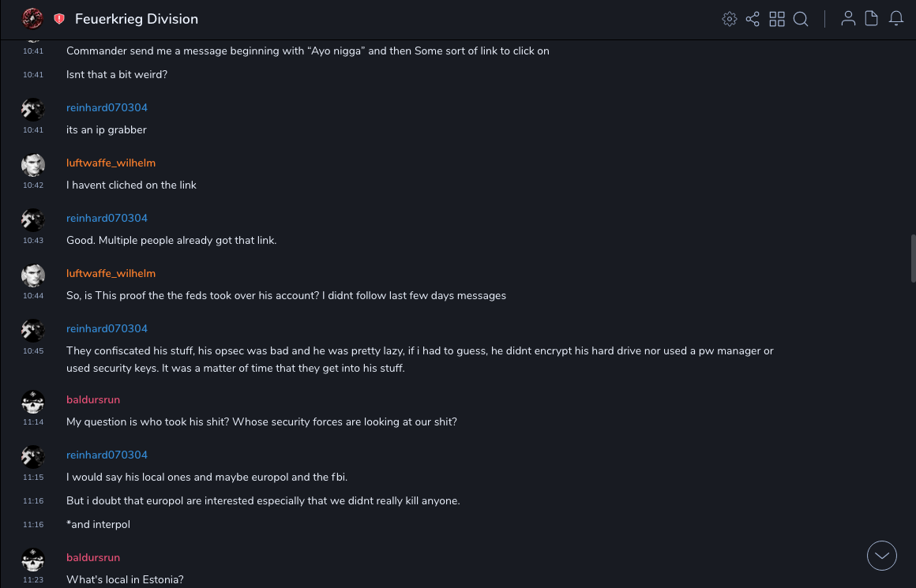Click the channel avatar in the header
This screenshot has height=588, width=916.
[32, 18]
